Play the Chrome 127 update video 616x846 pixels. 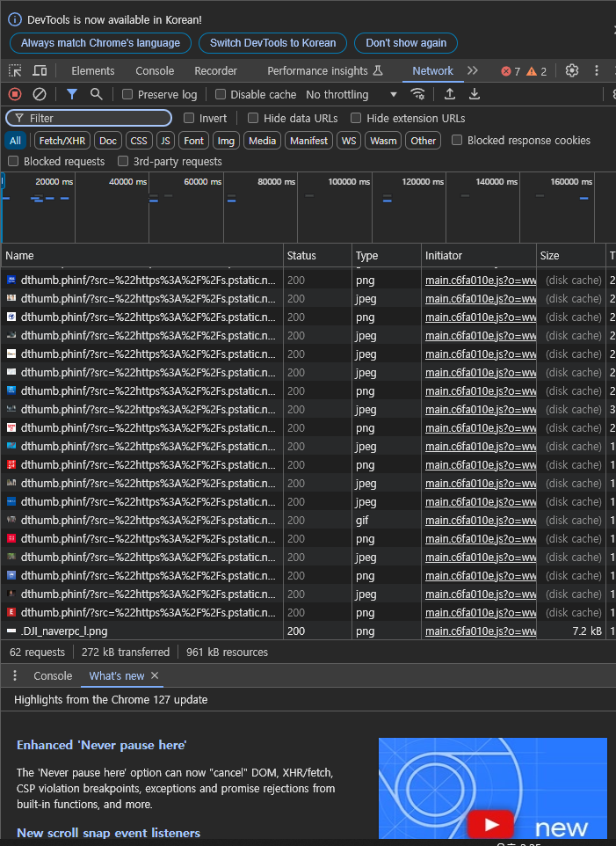pyautogui.click(x=489, y=824)
